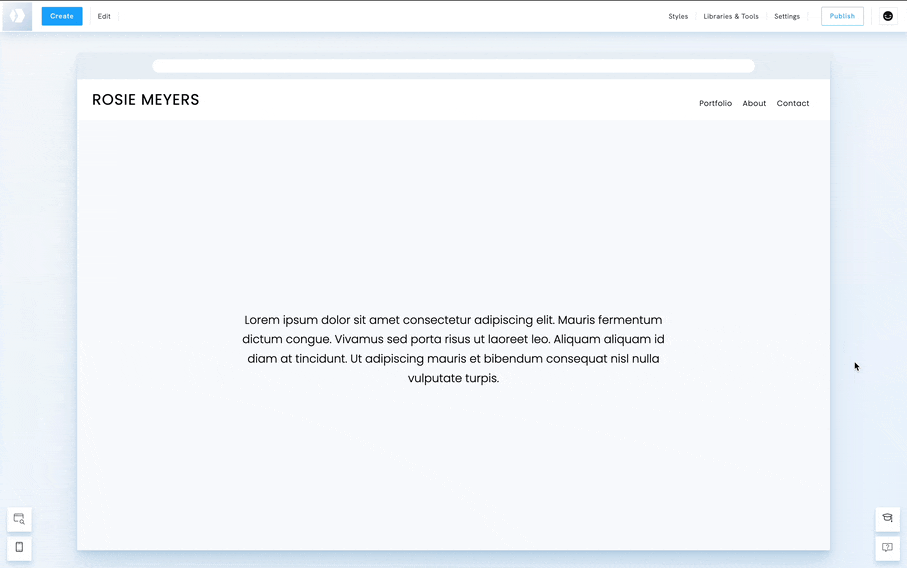Image resolution: width=907 pixels, height=568 pixels.
Task: Click the Portfolio navigation link
Action: point(715,104)
